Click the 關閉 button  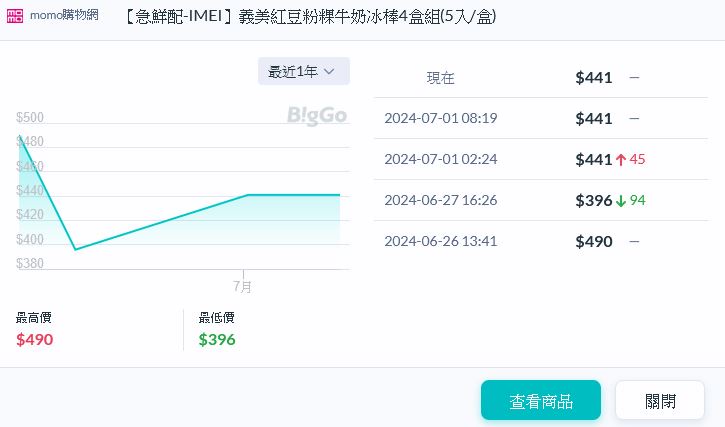[660, 400]
